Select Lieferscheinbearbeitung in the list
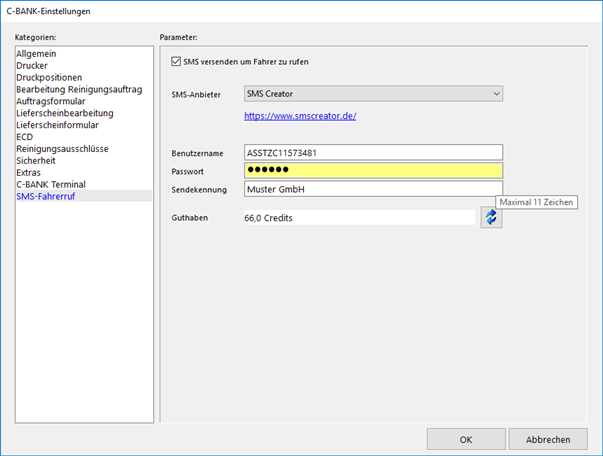This screenshot has width=603, height=456. tap(65, 113)
